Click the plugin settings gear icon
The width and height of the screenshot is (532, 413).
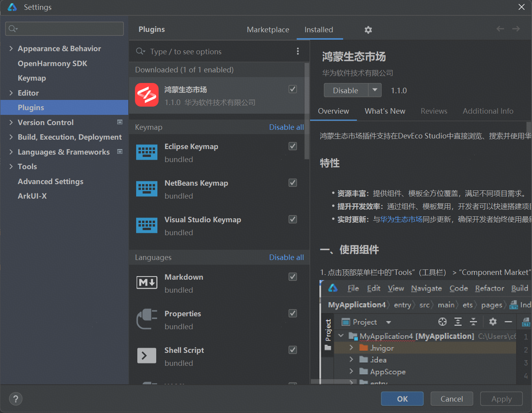pos(368,30)
